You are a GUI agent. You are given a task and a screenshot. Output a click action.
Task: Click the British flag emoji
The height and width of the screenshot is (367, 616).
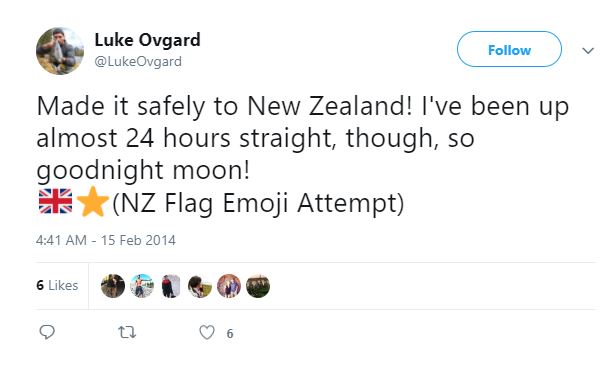[x=55, y=201]
